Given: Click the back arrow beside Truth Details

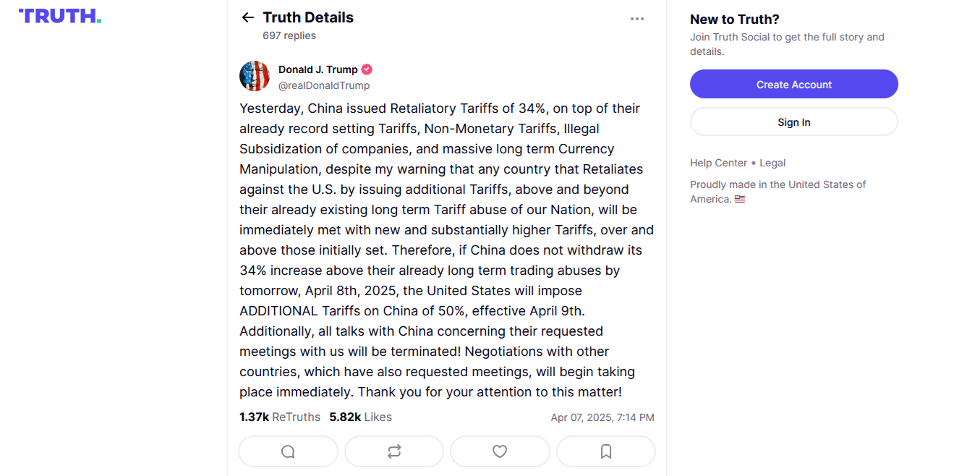Looking at the screenshot, I should click(x=248, y=18).
